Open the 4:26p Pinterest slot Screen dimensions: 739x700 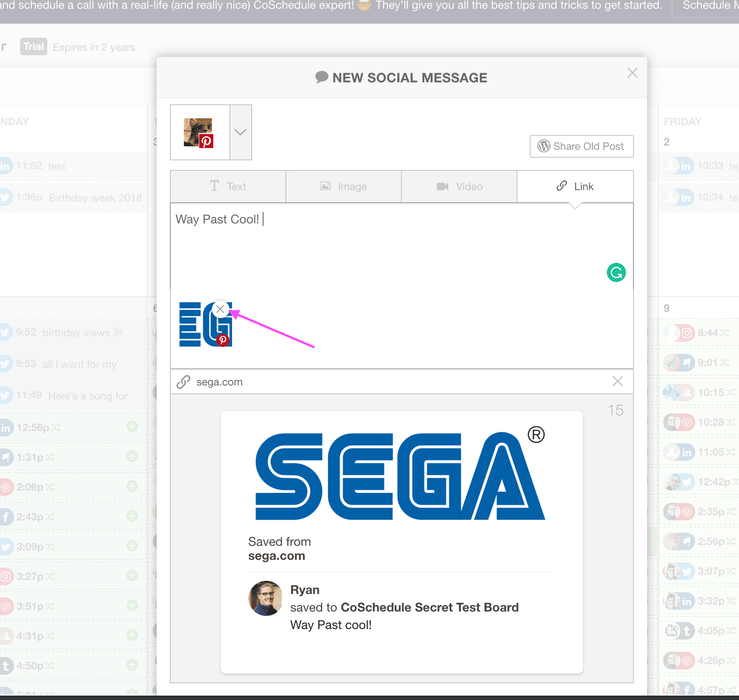699,661
